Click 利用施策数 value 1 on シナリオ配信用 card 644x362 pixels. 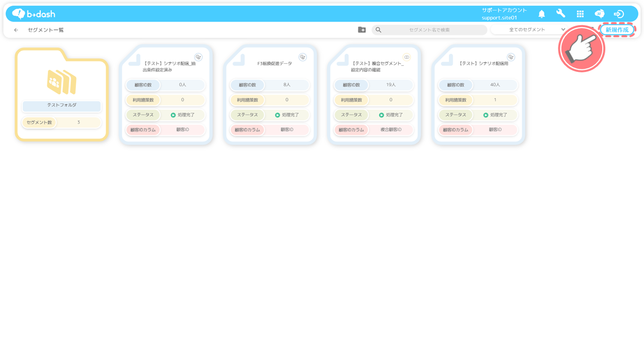[495, 100]
